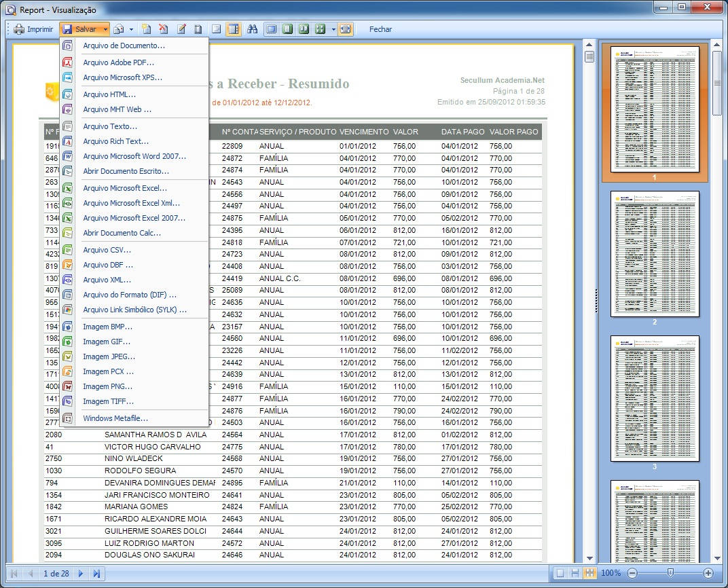The image size is (728, 588).
Task: Click the new page icon in toolbar
Action: (x=146, y=29)
